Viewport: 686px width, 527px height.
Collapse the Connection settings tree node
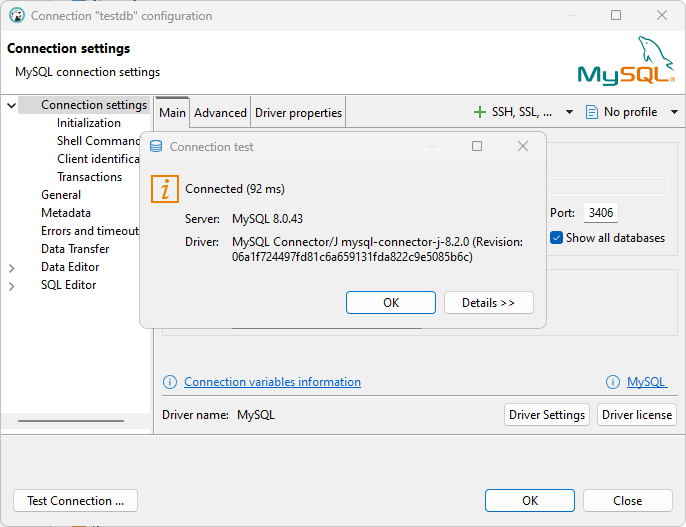pos(12,105)
